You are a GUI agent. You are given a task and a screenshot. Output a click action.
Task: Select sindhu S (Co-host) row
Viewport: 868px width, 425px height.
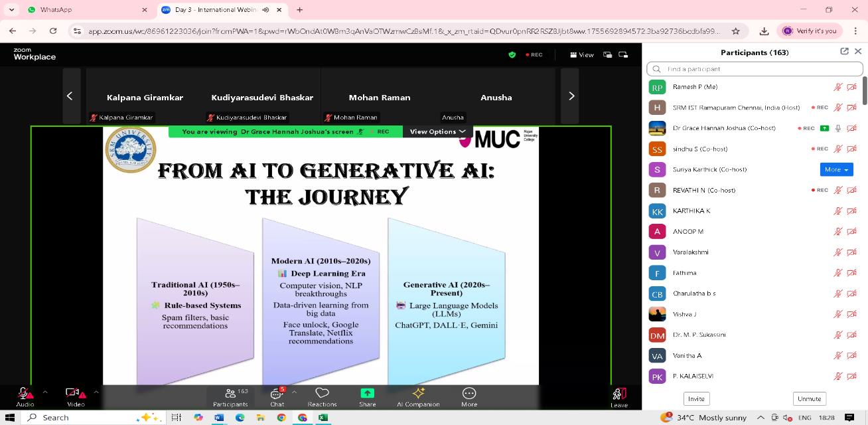pos(753,149)
